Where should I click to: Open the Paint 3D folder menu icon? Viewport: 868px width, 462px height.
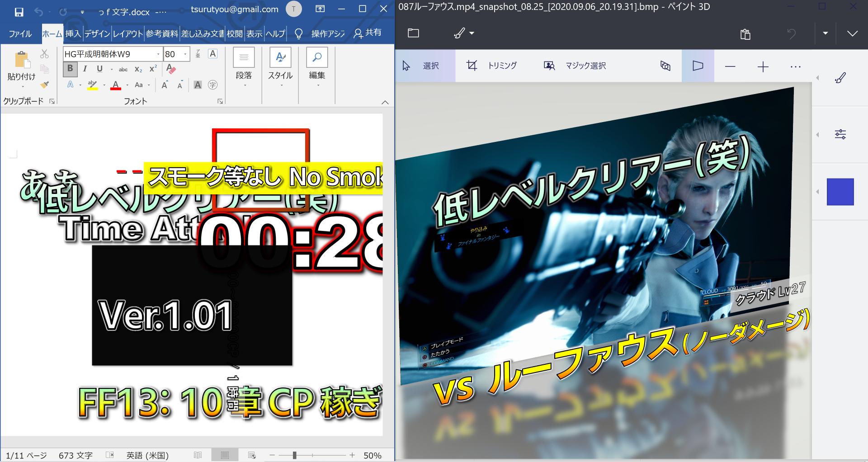pyautogui.click(x=413, y=33)
